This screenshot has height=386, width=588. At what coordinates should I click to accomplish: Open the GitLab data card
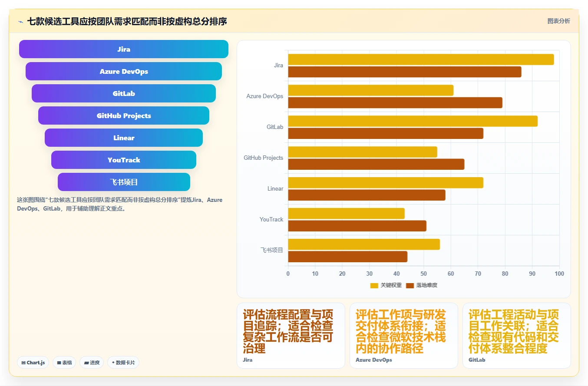pos(517,336)
